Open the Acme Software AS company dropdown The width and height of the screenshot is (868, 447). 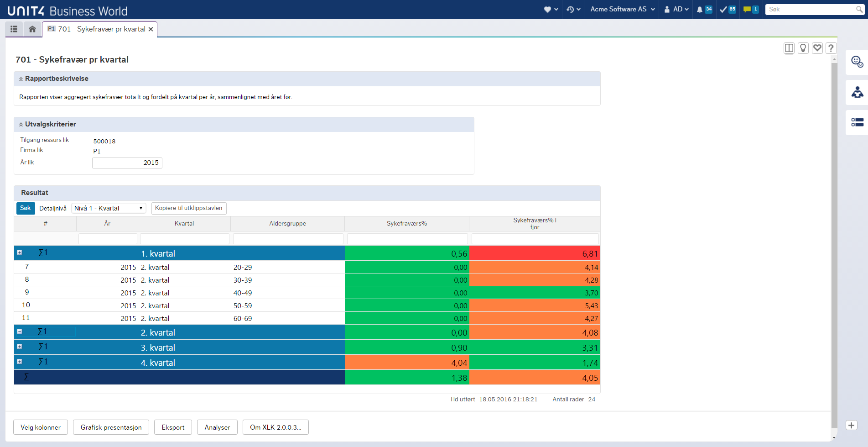coord(623,9)
